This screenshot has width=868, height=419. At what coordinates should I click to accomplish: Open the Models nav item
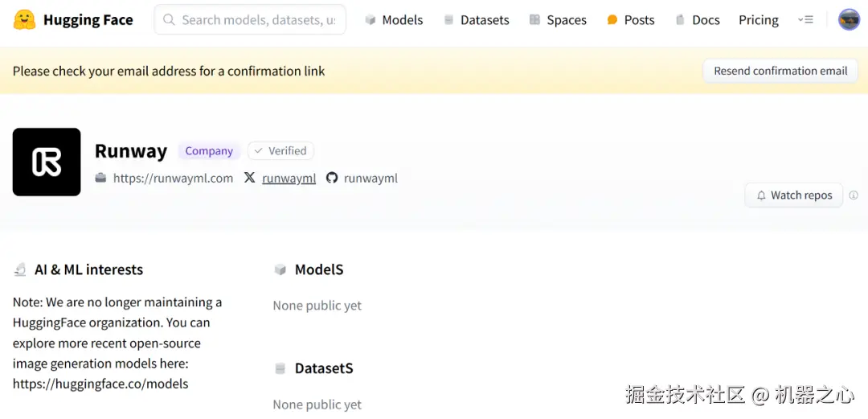(394, 19)
